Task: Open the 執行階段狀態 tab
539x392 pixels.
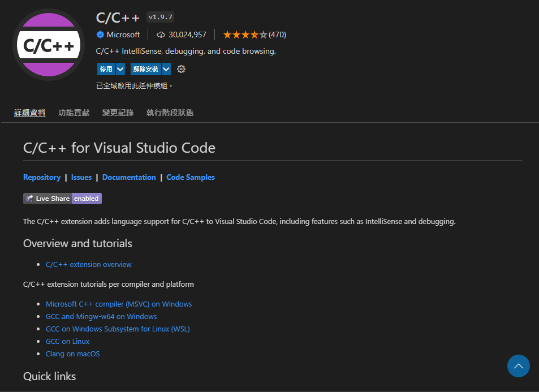Action: click(x=170, y=113)
